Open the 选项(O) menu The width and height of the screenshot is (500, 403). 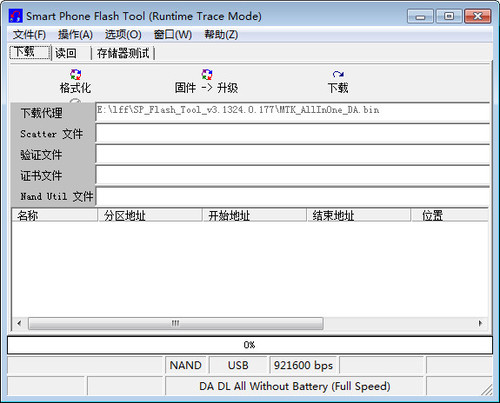pyautogui.click(x=123, y=34)
